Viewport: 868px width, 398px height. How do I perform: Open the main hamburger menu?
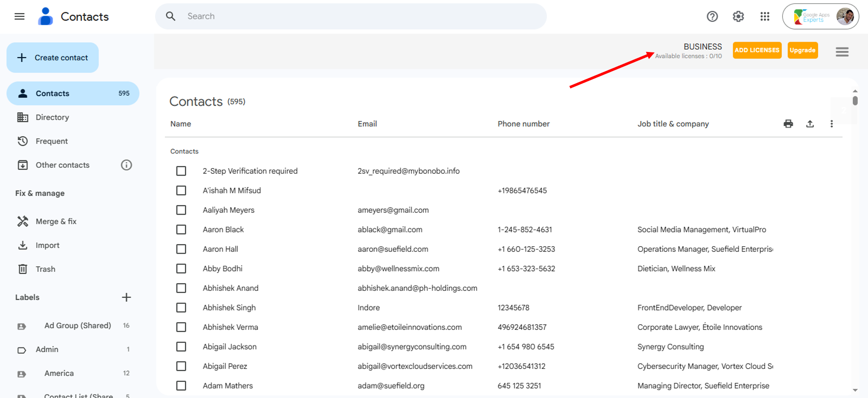point(20,16)
